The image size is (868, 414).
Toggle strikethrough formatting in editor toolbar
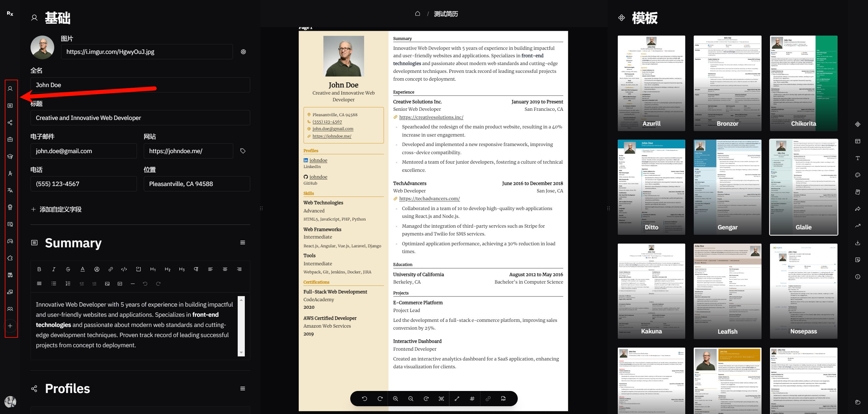[67, 270]
